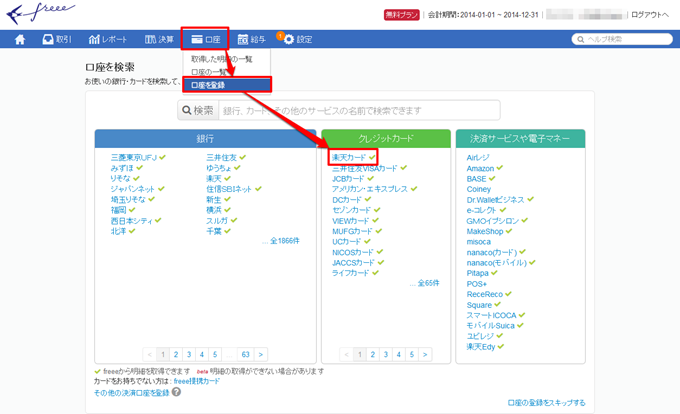Select VIEWカード

tap(351, 221)
